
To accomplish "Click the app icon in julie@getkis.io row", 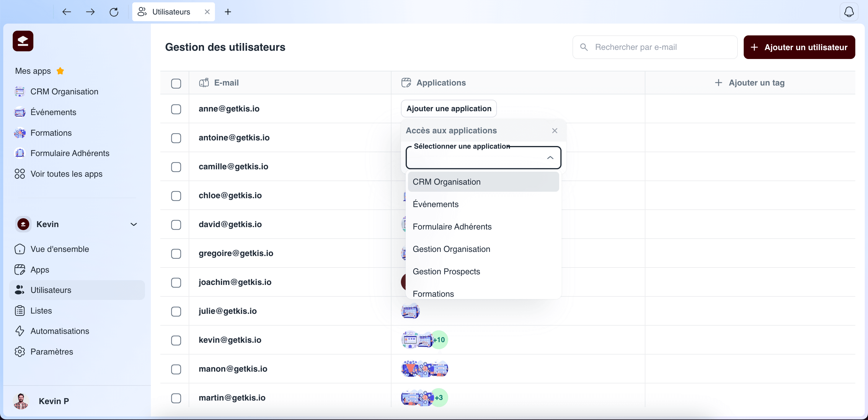I will tap(410, 311).
